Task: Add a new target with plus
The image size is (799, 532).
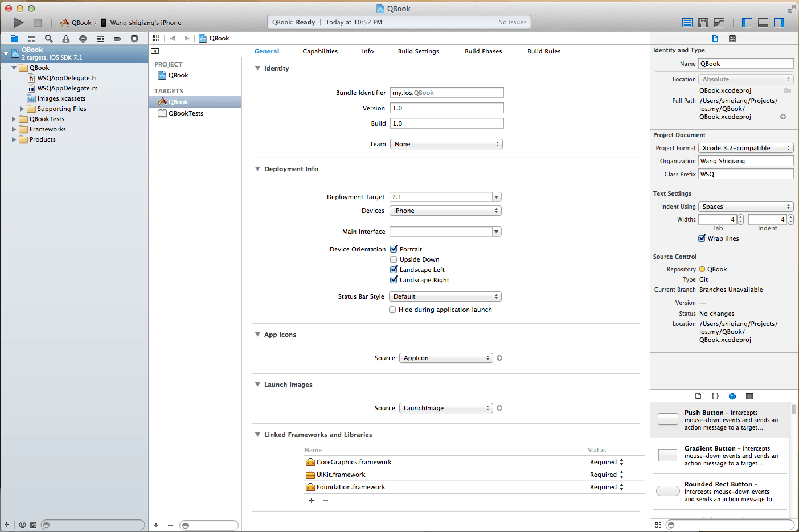Action: click(156, 525)
